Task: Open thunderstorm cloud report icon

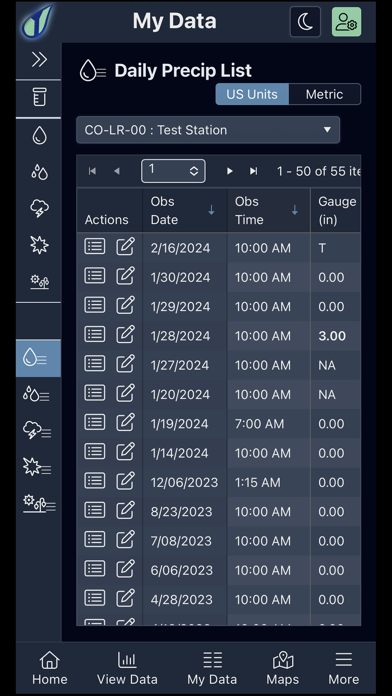Action: coord(39,208)
